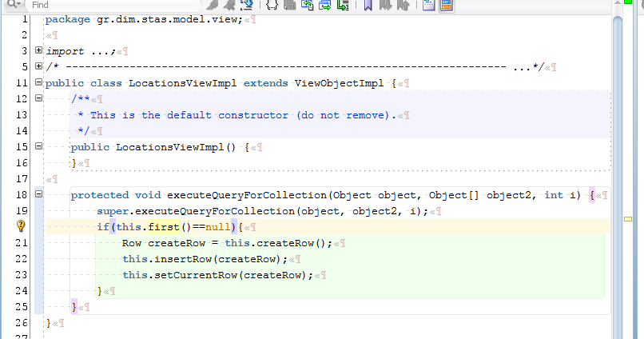The image size is (644, 339).
Task: Click the lightbulb hint icon on line 20
Action: [x=21, y=226]
